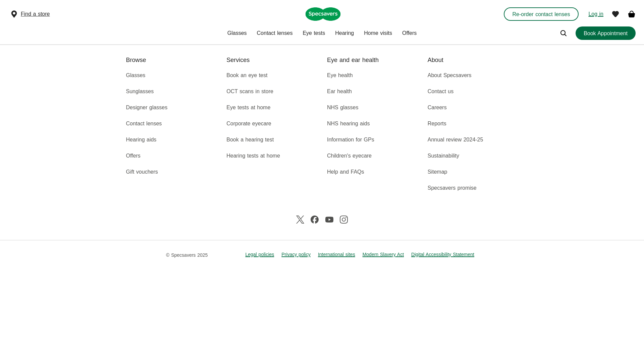Viewport: 644px width, 362px height.
Task: Select Offers under Browse
Action: [x=133, y=156]
